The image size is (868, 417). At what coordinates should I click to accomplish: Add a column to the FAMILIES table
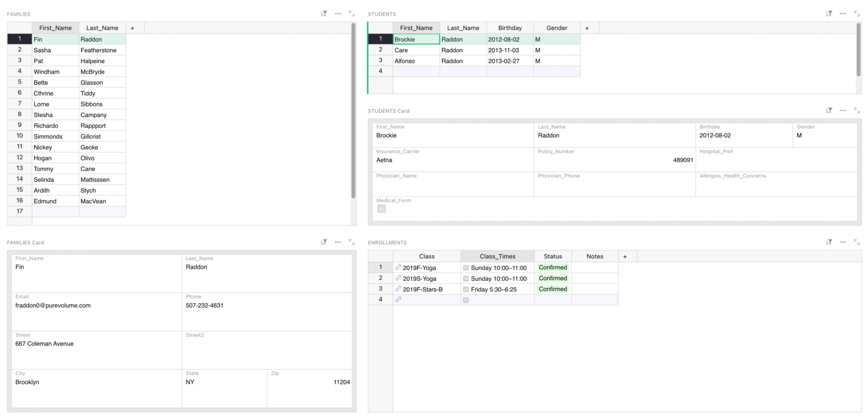(133, 28)
